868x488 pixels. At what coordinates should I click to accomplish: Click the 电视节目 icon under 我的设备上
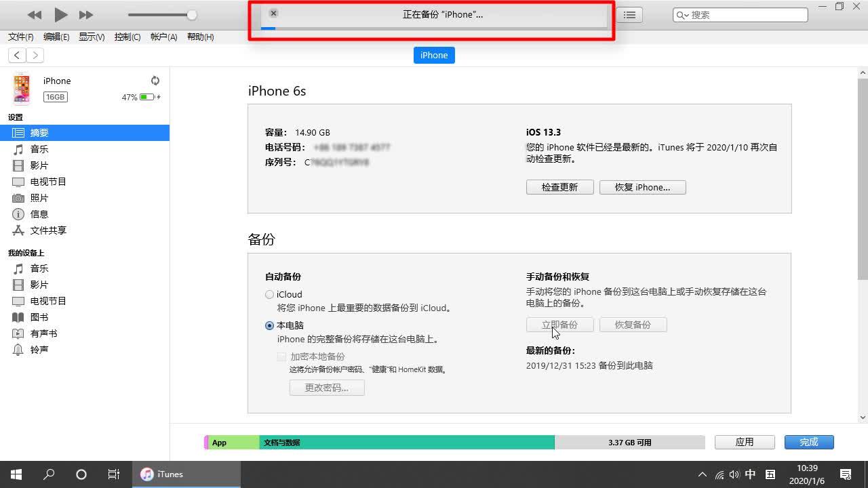[18, 301]
